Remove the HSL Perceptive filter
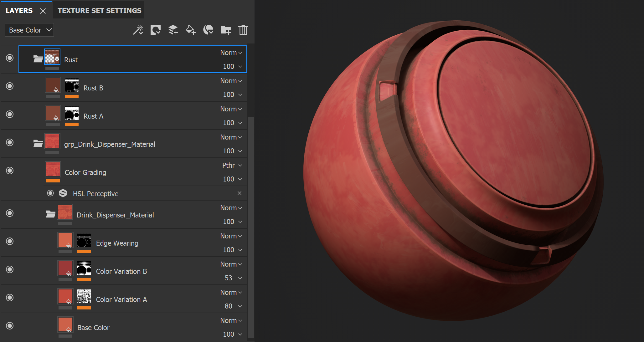Screen dimensions: 644x342 coord(240,193)
